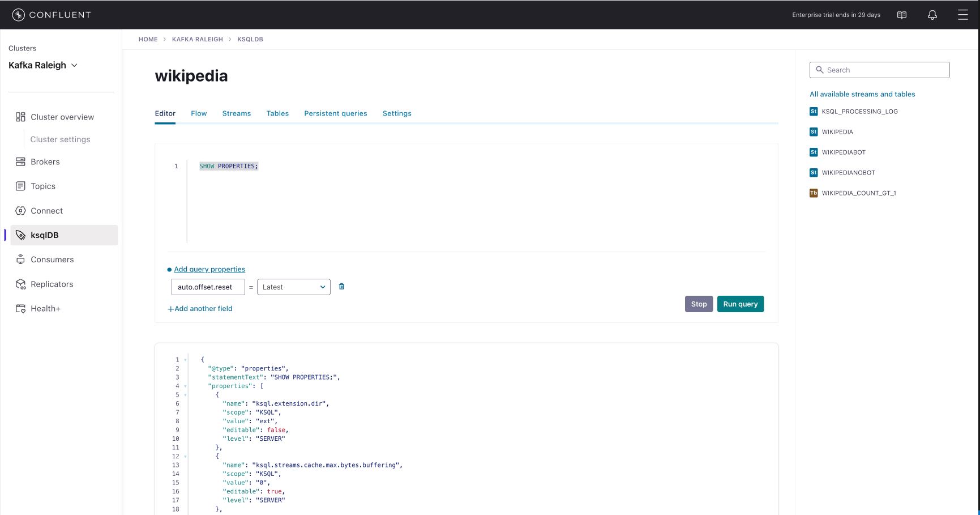Image resolution: width=980 pixels, height=515 pixels.
Task: Open the notifications bell
Action: click(x=932, y=15)
